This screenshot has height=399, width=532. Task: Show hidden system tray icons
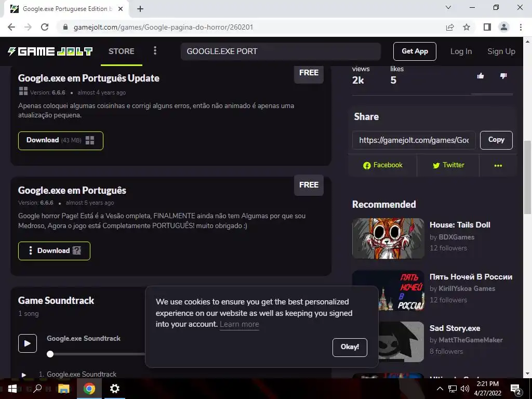[x=440, y=389]
